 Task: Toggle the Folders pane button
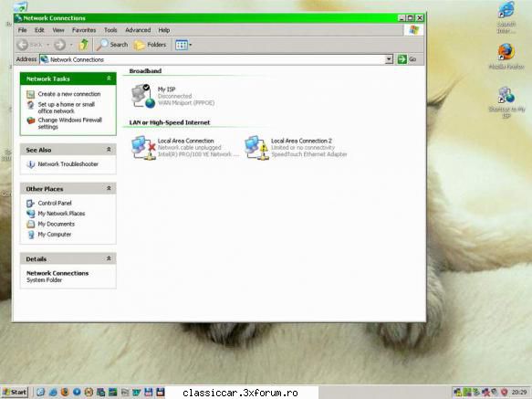(150, 45)
